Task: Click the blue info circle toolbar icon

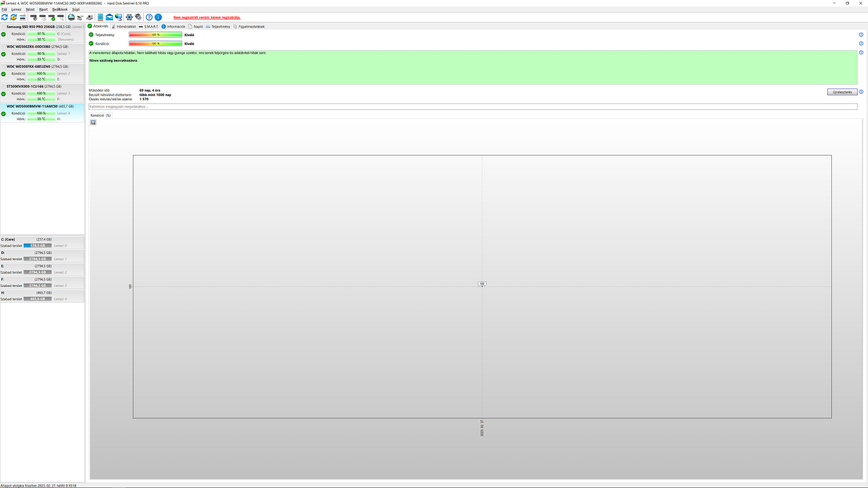Action: pos(158,17)
